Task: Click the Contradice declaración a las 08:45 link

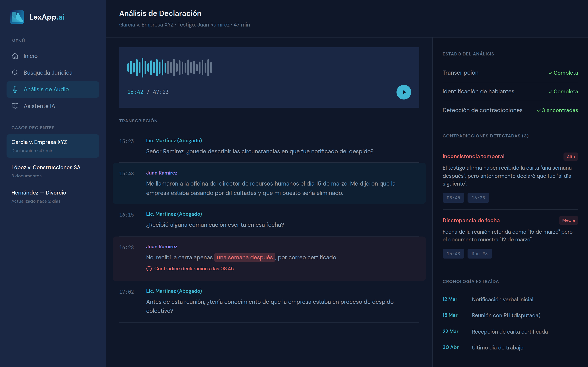Action: tap(194, 269)
